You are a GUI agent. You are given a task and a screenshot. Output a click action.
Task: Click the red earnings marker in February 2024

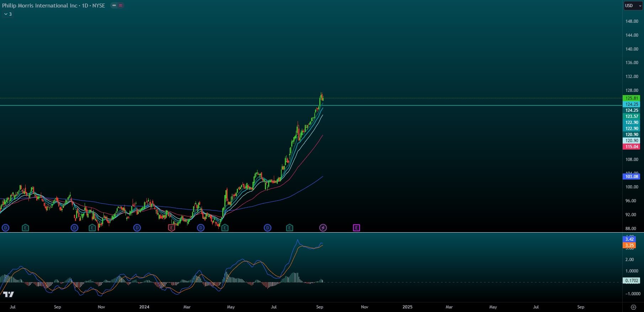171,228
